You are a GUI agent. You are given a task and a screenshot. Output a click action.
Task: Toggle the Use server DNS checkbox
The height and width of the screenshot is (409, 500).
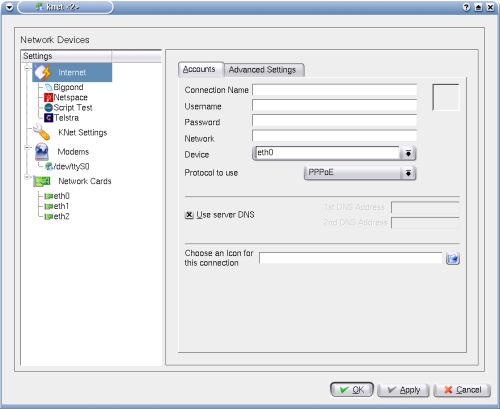(x=189, y=215)
